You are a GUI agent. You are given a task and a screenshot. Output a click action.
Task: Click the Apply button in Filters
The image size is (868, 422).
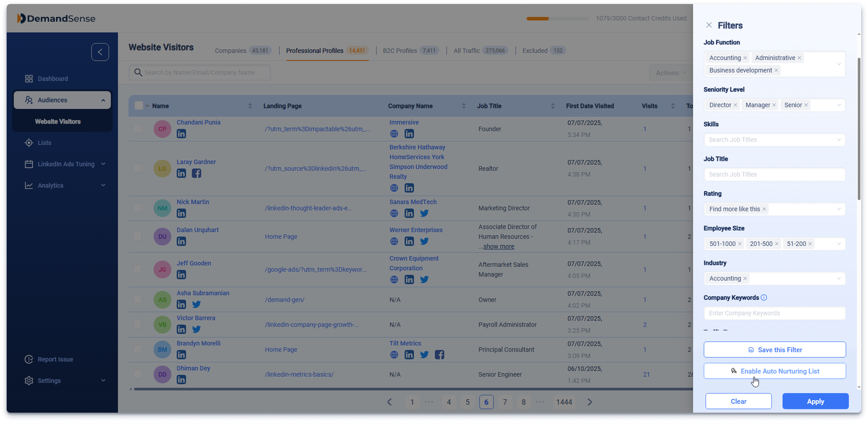click(x=815, y=401)
